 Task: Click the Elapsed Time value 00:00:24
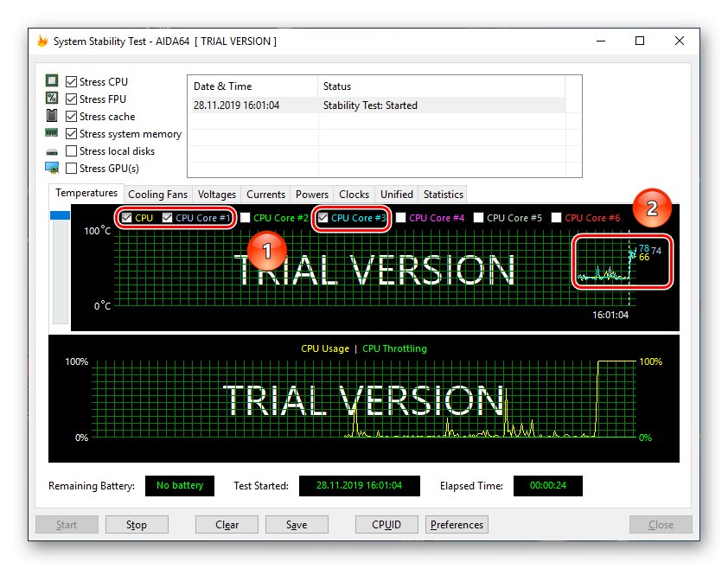click(x=548, y=485)
